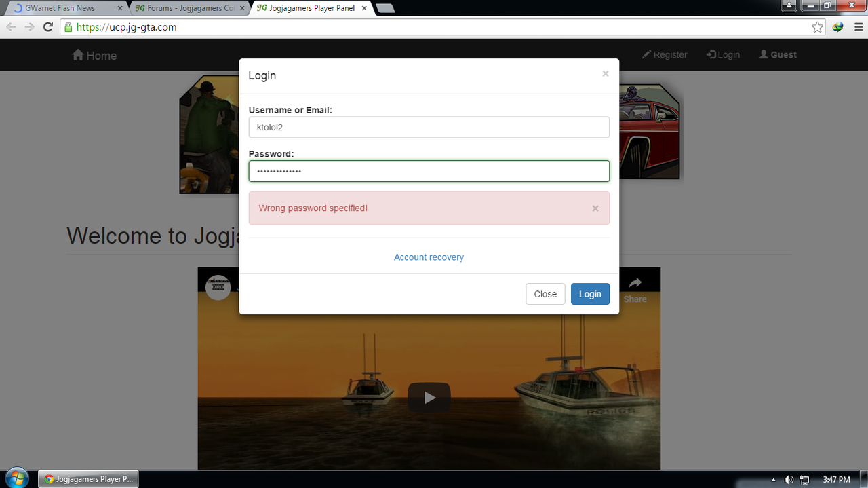Screen dimensions: 868x488
Task: Click the volume speaker tray icon
Action: [x=789, y=480]
